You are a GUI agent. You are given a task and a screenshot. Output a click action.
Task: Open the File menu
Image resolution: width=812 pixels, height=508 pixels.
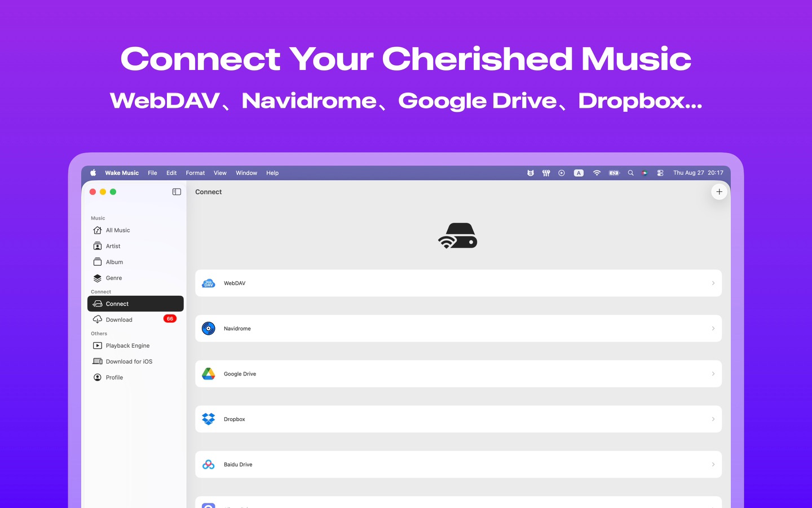tap(152, 173)
